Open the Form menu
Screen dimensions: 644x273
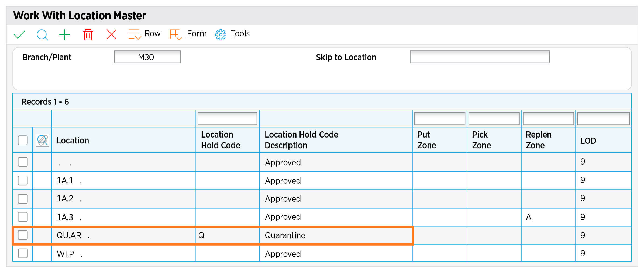point(197,34)
